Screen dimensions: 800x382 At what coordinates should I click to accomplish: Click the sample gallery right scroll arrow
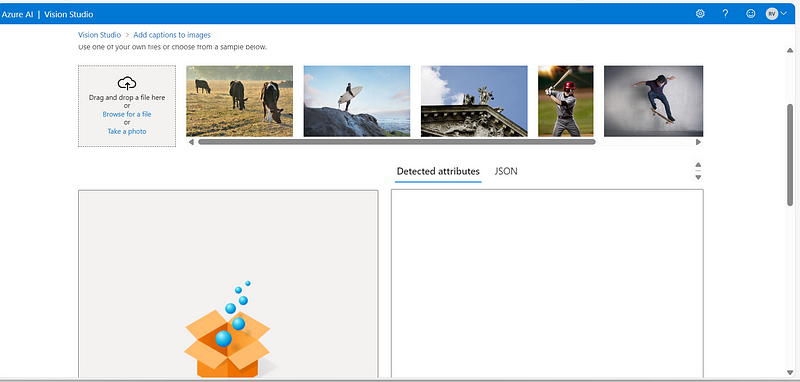point(698,142)
